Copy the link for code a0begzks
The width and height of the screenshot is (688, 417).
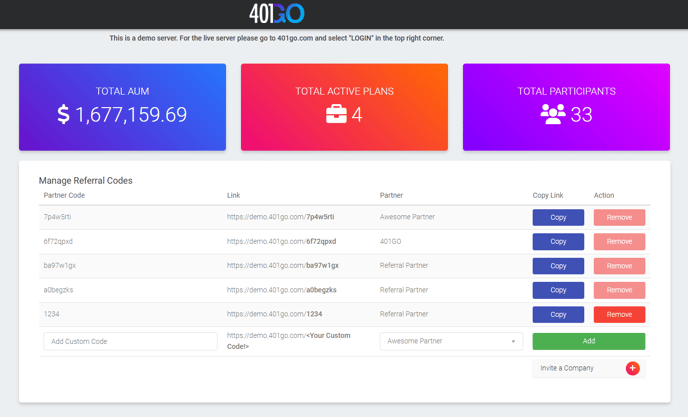tap(558, 290)
